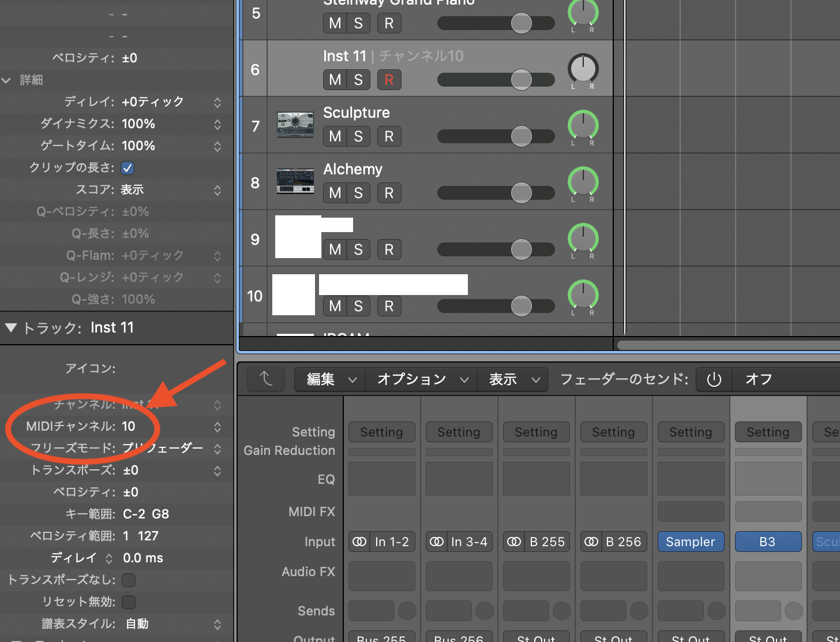Screen dimensions: 840x642
Task: Click the pan knob on the Sculpture track
Action: tap(583, 125)
